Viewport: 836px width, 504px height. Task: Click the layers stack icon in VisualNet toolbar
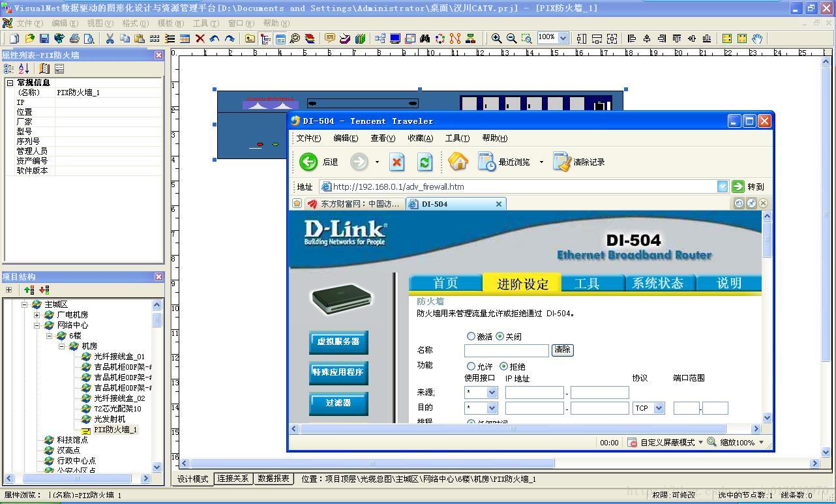pos(310,38)
